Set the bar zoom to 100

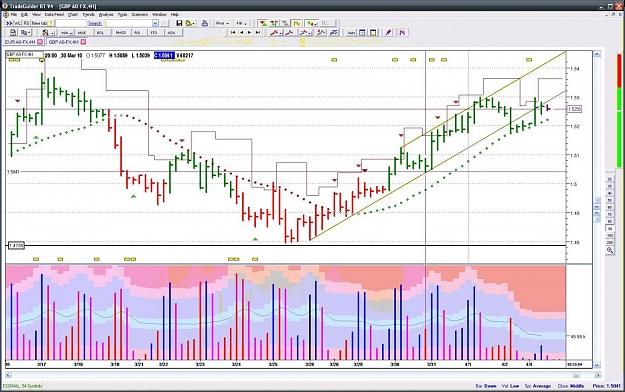tap(609, 236)
